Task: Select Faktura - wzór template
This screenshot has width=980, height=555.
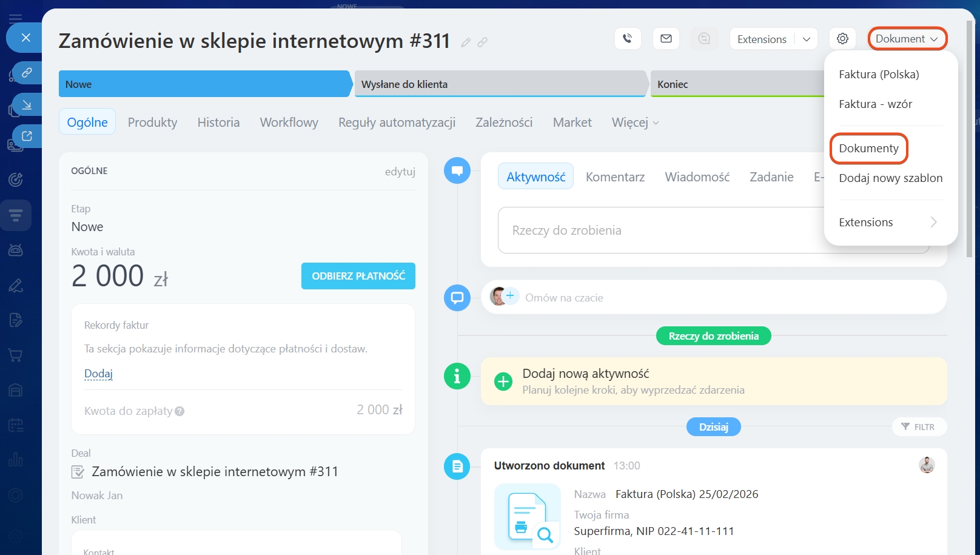Action: pos(875,104)
